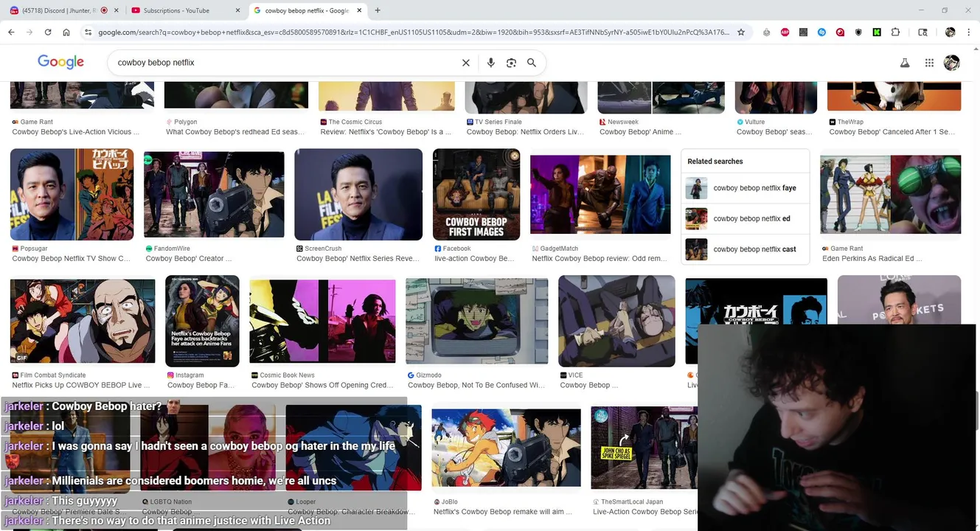Select related search cowboy bebop netflix cast
The width and height of the screenshot is (980, 531).
click(x=746, y=249)
